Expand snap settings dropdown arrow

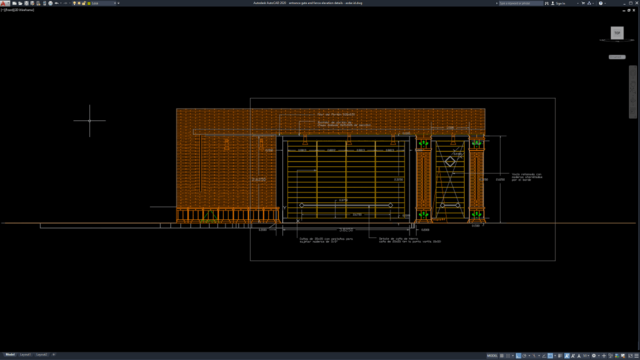click(x=513, y=356)
